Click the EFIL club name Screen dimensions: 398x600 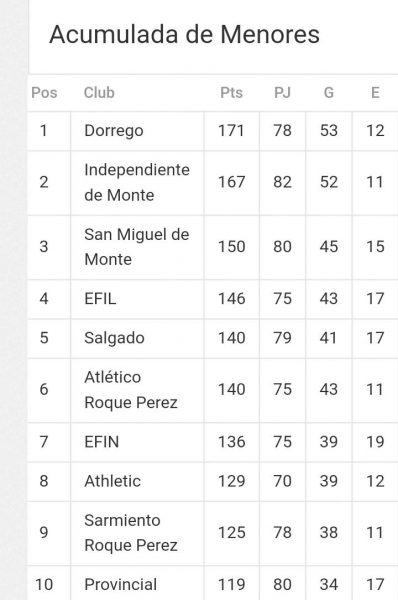[100, 299]
